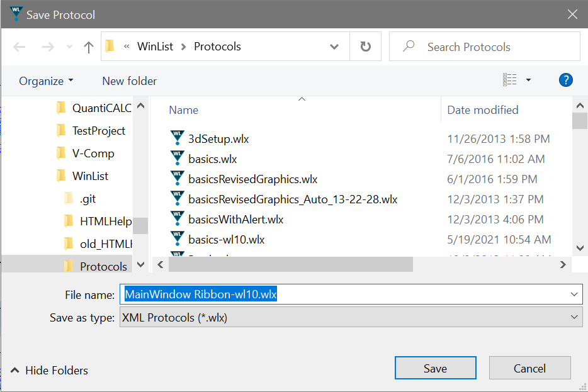Open the Help question mark icon
The image size is (588, 392).
565,80
